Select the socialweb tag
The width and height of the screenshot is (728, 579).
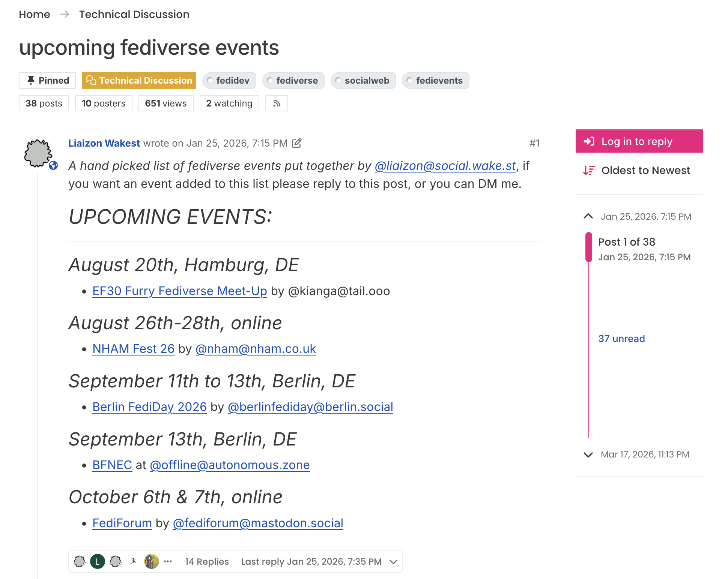(363, 81)
